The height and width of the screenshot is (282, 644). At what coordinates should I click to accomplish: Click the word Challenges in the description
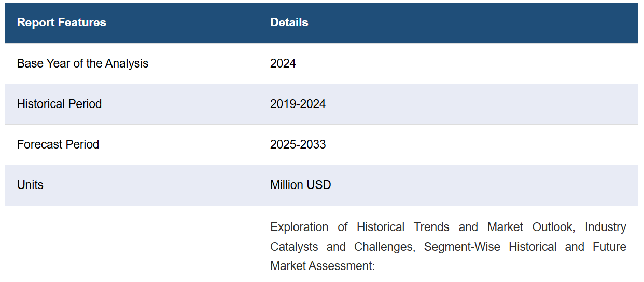[x=384, y=247]
